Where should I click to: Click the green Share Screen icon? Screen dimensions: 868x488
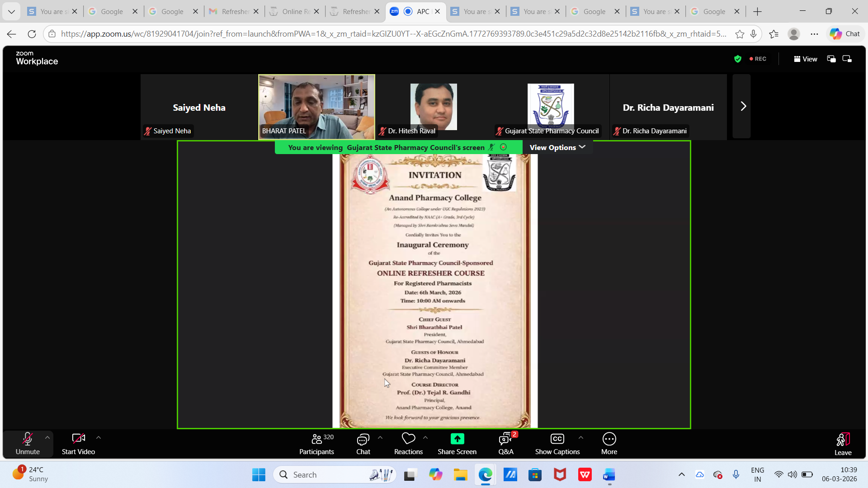457,439
